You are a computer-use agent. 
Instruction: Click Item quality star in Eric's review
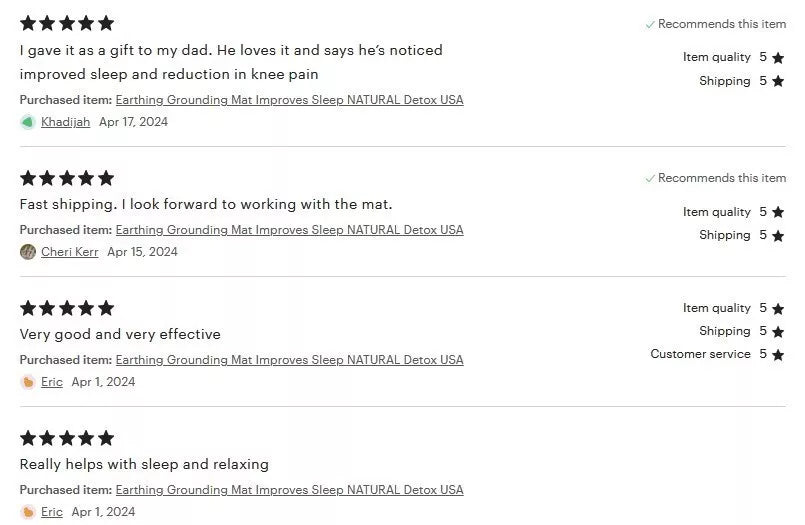[x=778, y=308]
